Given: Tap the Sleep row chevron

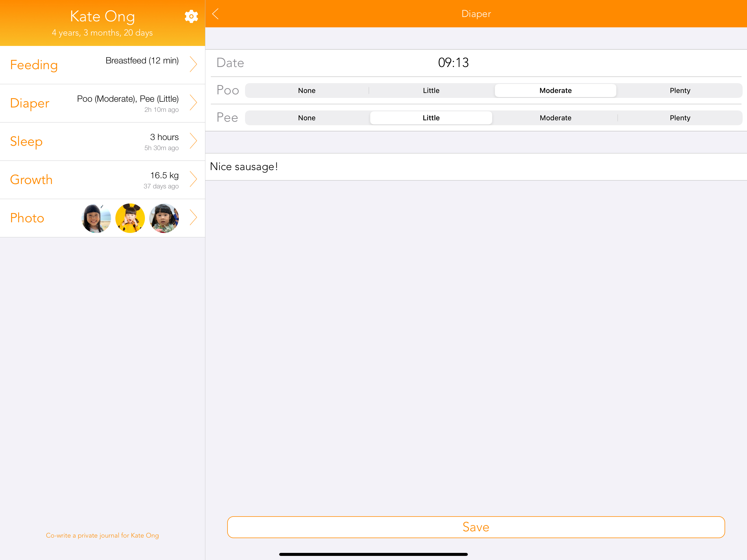Looking at the screenshot, I should pyautogui.click(x=193, y=141).
